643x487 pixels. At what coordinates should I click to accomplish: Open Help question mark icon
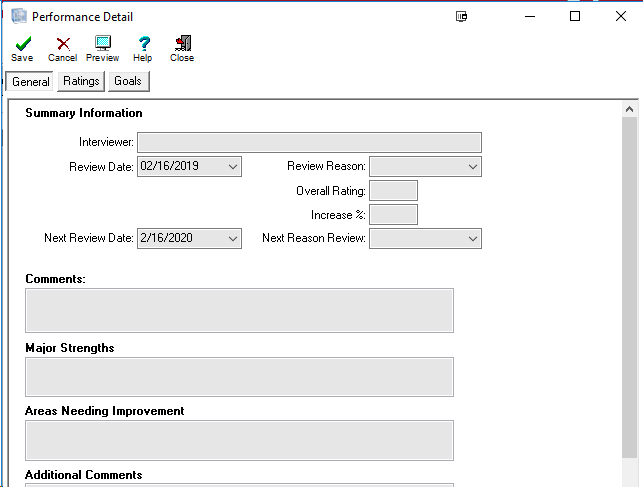pyautogui.click(x=143, y=44)
